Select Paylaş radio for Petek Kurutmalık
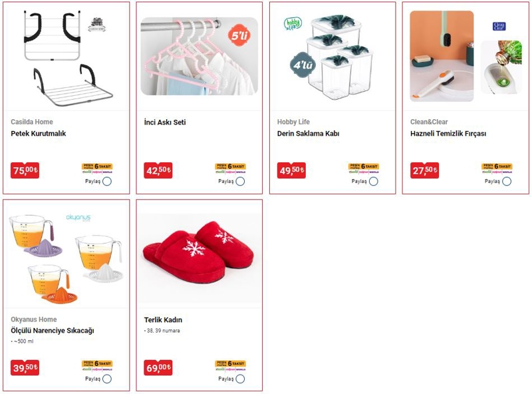The height and width of the screenshot is (394, 532). (x=107, y=182)
